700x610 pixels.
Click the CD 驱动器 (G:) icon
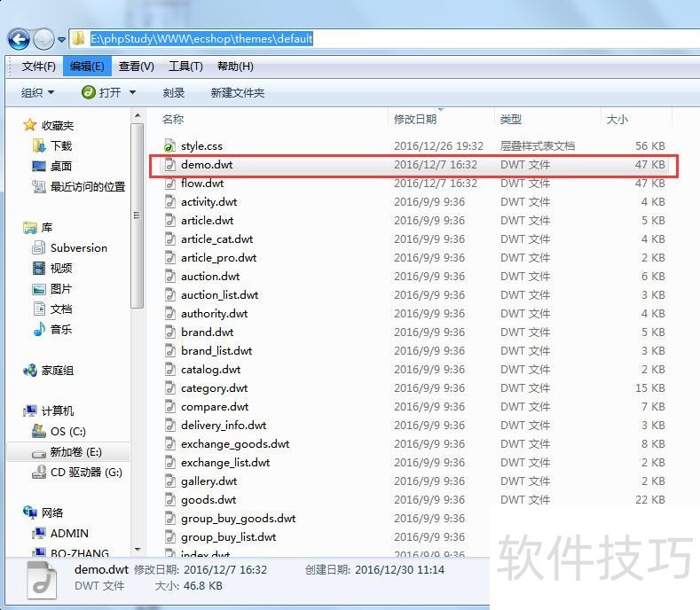tap(39, 473)
